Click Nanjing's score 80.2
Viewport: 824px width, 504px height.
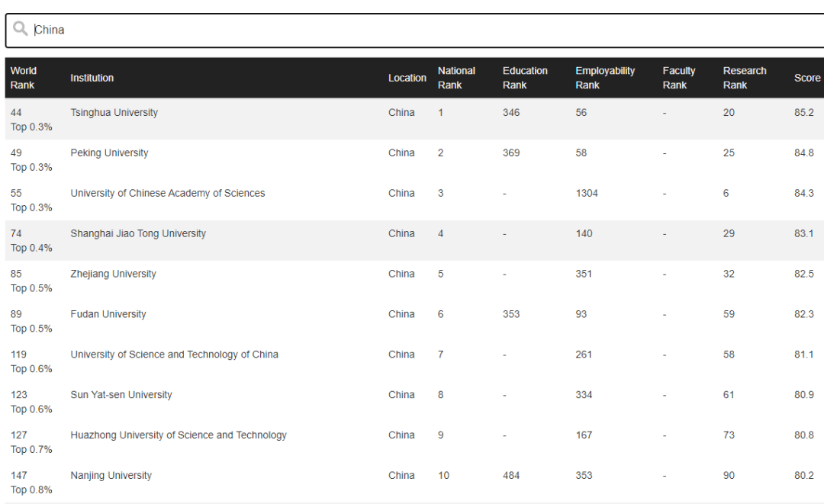coord(804,476)
